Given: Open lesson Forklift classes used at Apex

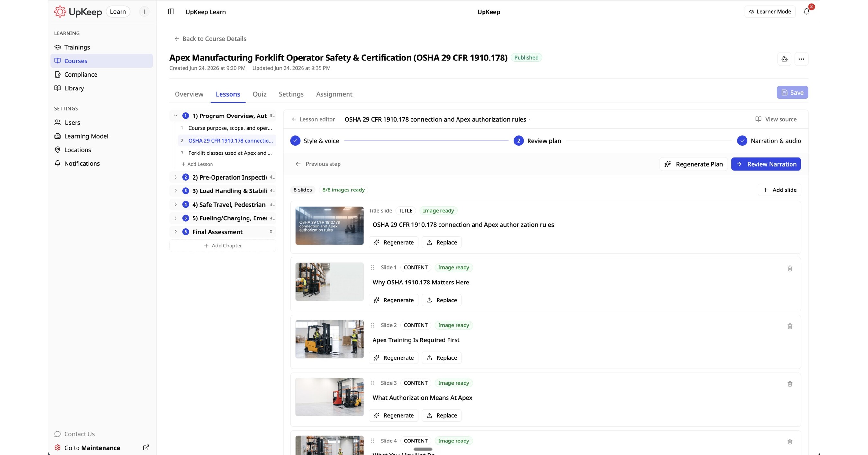Looking at the screenshot, I should 227,153.
